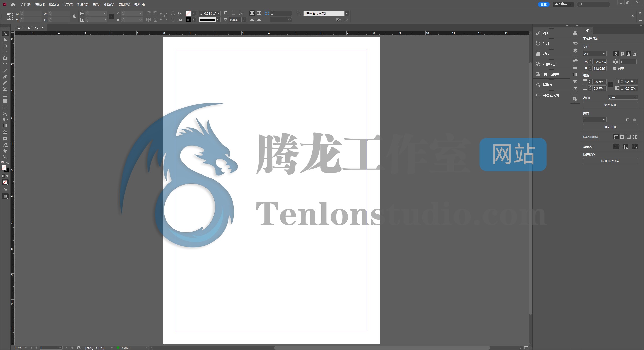Open the Links panel icon
Image resolution: width=644 pixels, height=350 pixels.
pos(575,43)
